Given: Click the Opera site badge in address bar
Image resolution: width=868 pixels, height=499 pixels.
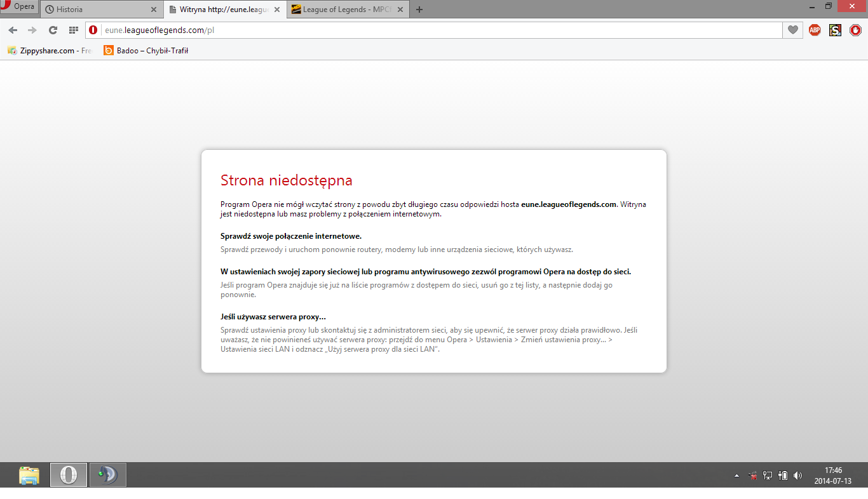Looking at the screenshot, I should point(93,30).
